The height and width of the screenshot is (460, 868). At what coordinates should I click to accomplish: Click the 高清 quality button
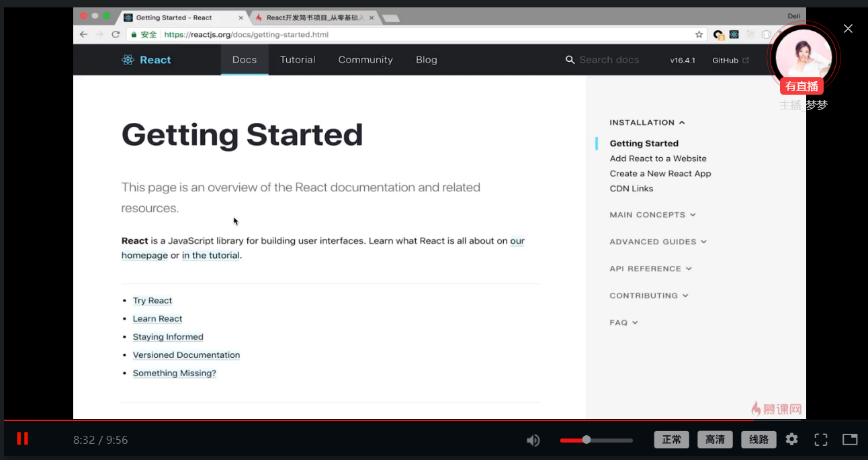coord(715,439)
